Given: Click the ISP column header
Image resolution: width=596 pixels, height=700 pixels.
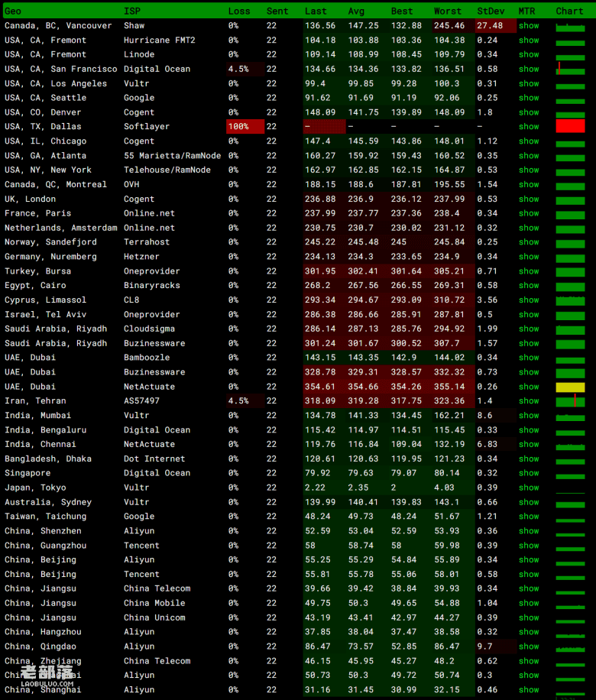Looking at the screenshot, I should pyautogui.click(x=132, y=11).
